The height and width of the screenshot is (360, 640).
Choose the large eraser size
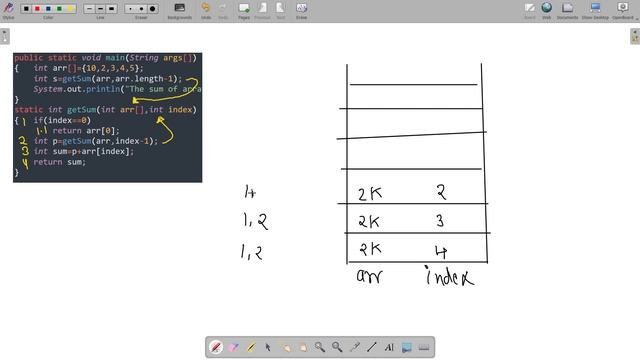(x=153, y=9)
